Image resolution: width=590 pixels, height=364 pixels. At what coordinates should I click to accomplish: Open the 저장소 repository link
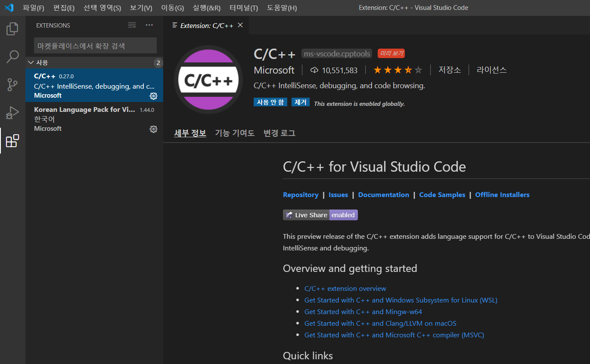pos(450,70)
